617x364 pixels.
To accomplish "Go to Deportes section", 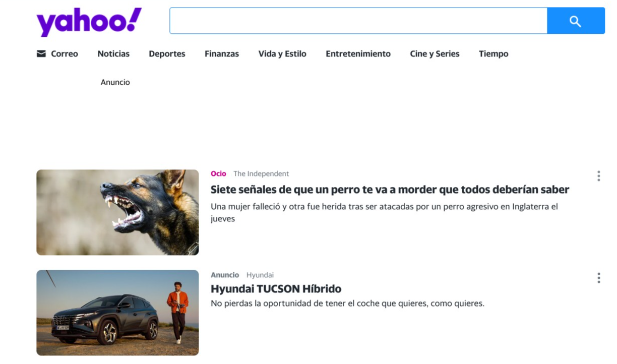I will click(167, 54).
